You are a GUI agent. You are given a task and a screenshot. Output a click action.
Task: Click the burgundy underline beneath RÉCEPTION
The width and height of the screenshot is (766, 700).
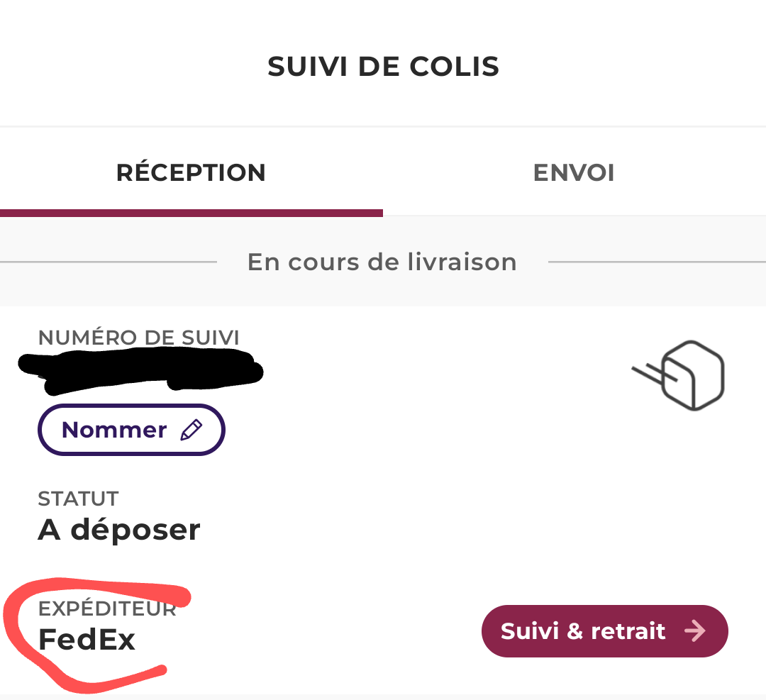(191, 213)
